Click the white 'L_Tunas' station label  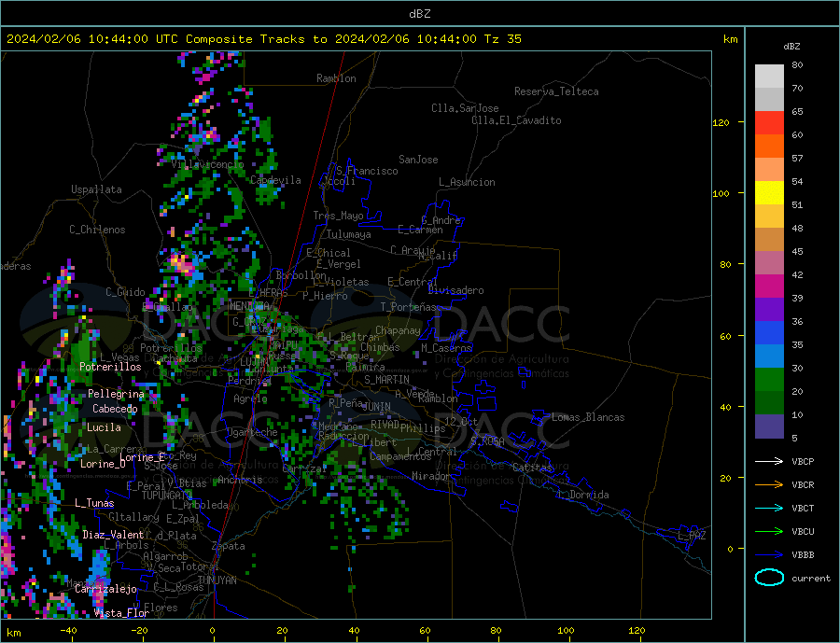[94, 503]
